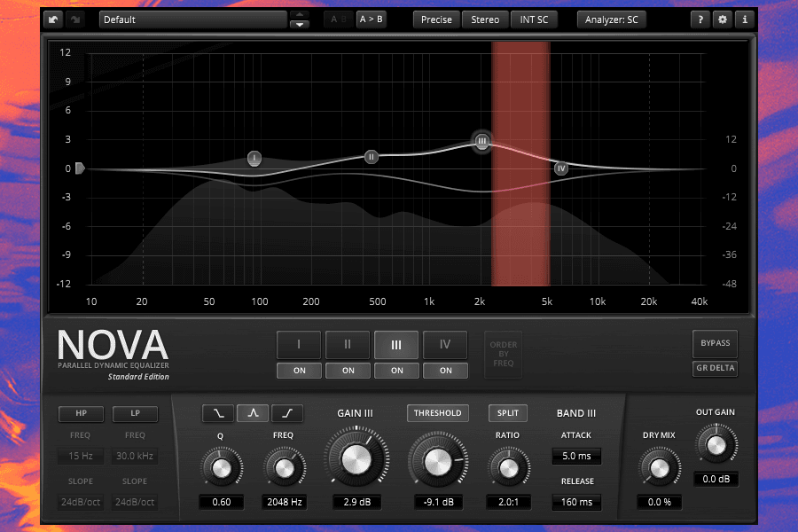Image resolution: width=798 pixels, height=532 pixels.
Task: Click the 2.9 dB gain field
Action: 356,502
